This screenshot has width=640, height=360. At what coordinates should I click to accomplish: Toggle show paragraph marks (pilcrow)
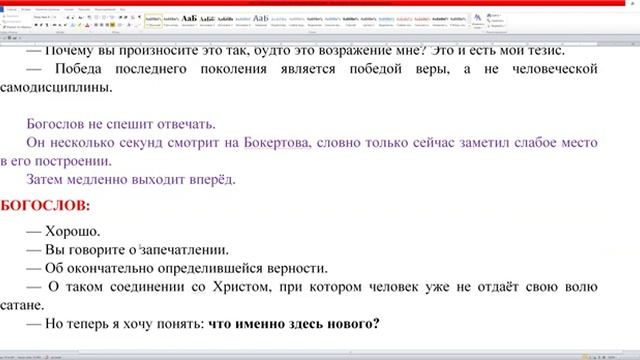point(139,17)
